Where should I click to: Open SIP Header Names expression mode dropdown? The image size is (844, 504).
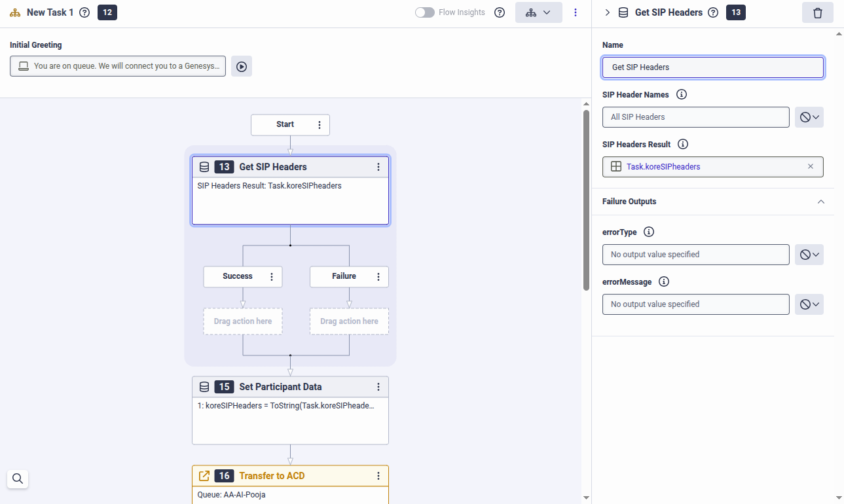[809, 117]
